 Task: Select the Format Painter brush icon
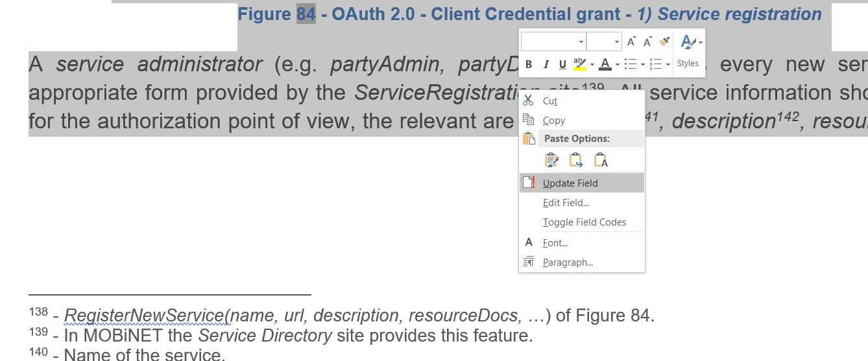tap(664, 41)
